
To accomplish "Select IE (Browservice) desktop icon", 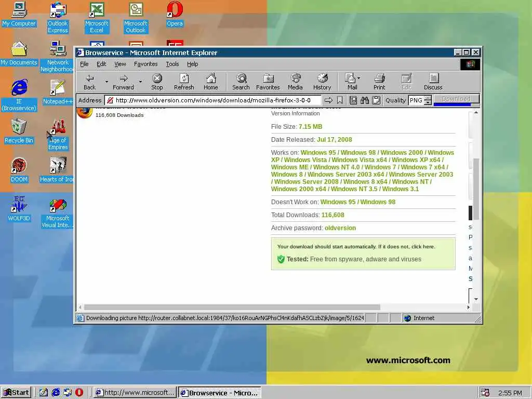I will tap(19, 96).
